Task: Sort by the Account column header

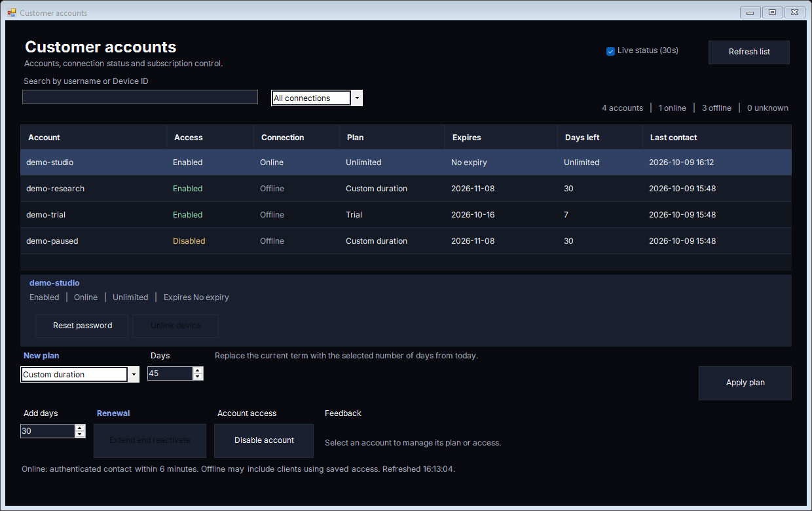Action: point(94,138)
